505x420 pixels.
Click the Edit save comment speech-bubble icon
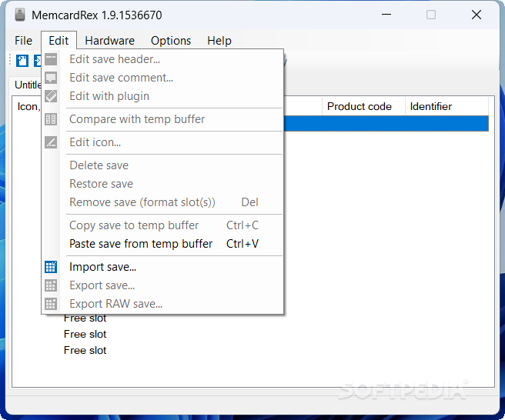[x=51, y=78]
